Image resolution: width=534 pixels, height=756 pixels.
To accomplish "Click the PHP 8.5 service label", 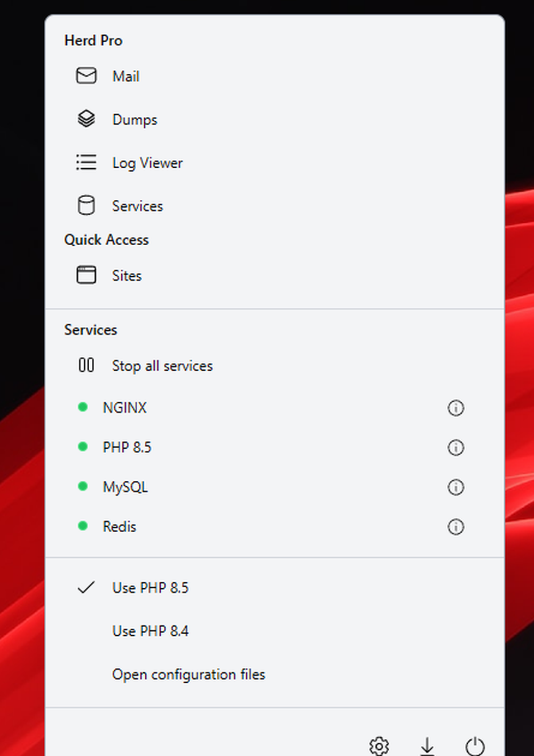I will pyautogui.click(x=127, y=447).
